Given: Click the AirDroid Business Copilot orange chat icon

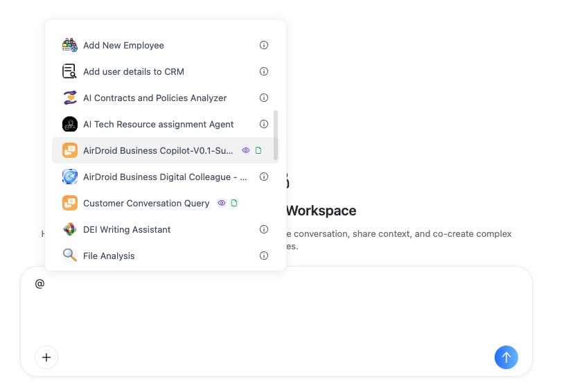Looking at the screenshot, I should pos(70,150).
